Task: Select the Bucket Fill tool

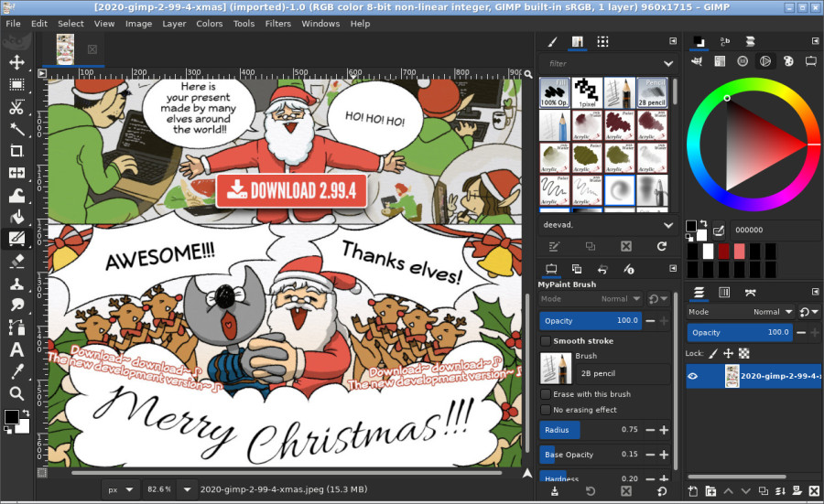Action: coord(16,217)
